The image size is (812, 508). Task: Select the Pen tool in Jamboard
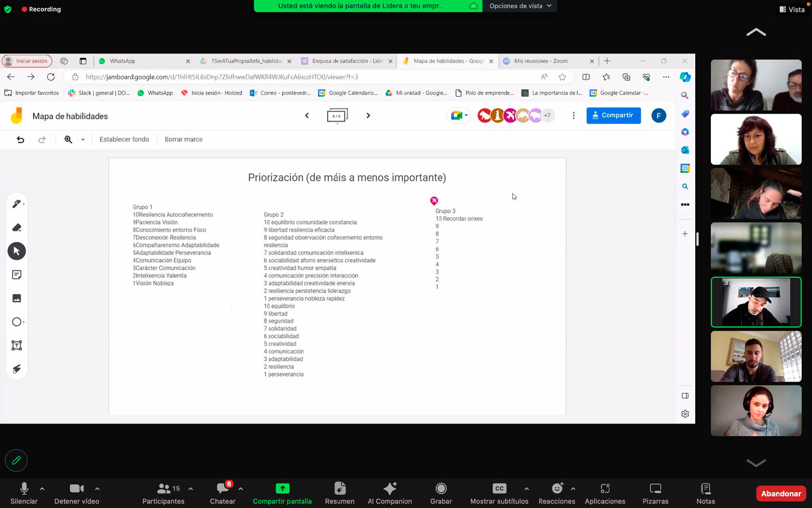pos(16,204)
